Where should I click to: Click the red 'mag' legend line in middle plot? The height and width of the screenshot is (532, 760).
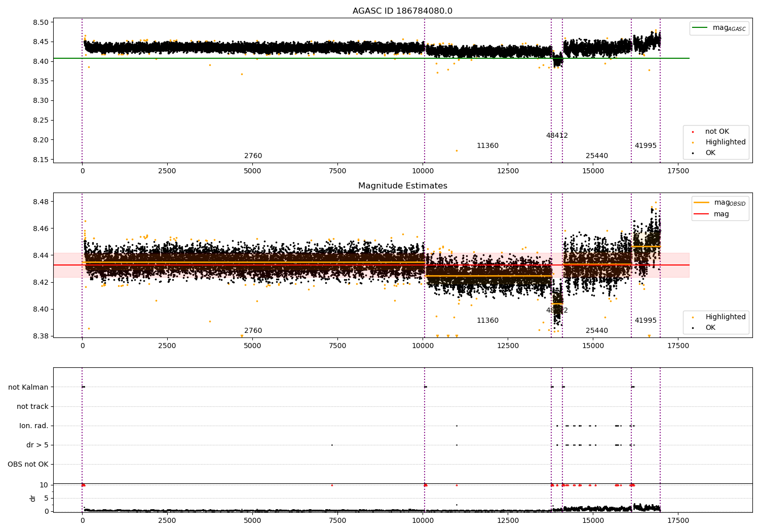click(701, 214)
